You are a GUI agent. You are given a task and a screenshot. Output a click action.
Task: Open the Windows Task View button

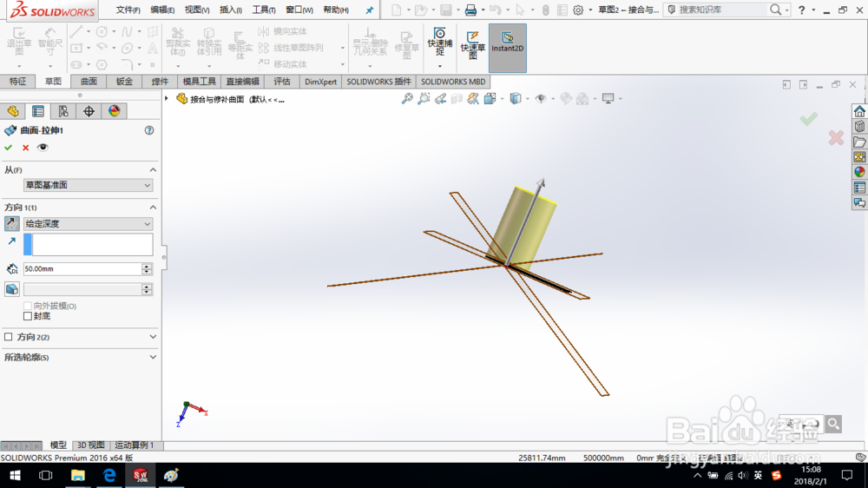tap(45, 475)
